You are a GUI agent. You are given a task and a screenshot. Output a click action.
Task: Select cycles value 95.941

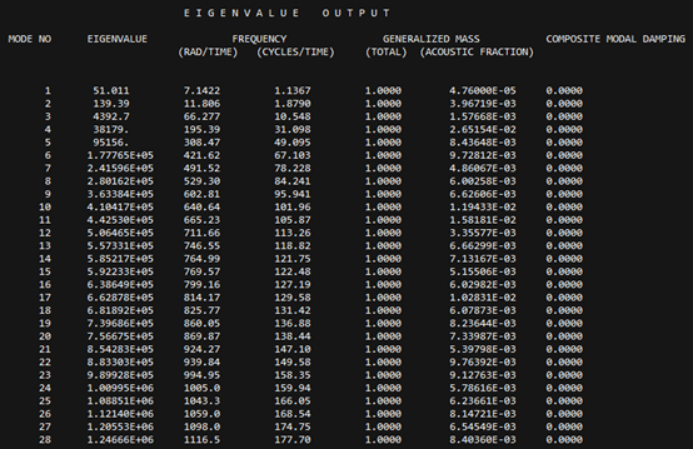(293, 194)
